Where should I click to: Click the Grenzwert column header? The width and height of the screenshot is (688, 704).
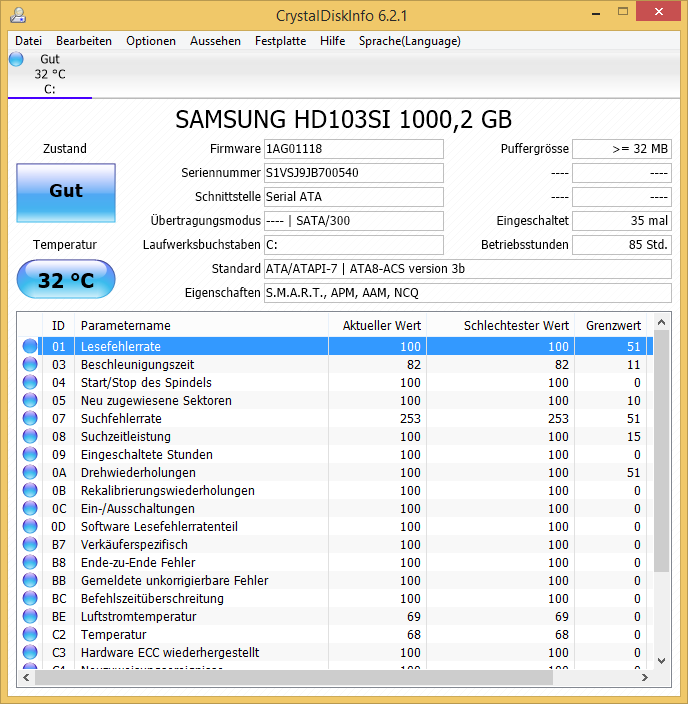point(611,326)
